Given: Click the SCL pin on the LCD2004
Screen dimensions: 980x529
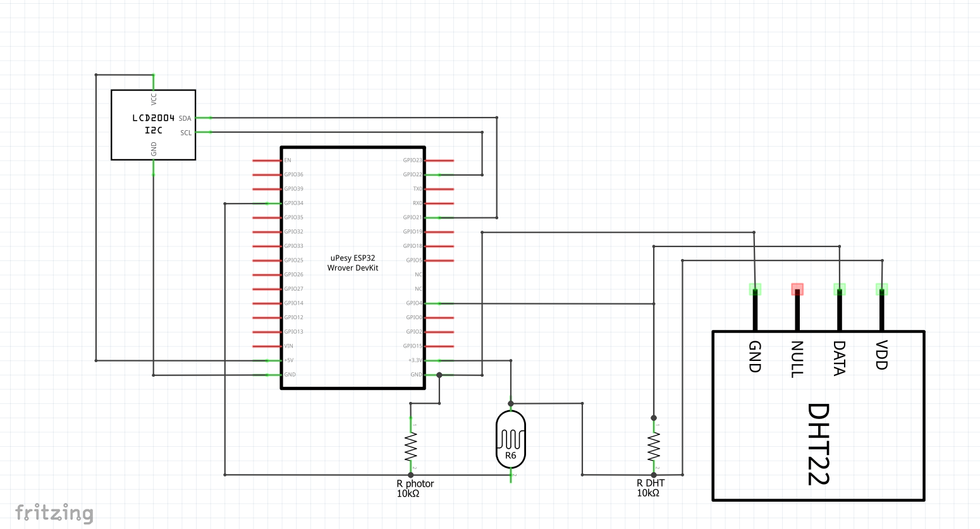Looking at the screenshot, I should (x=204, y=133).
